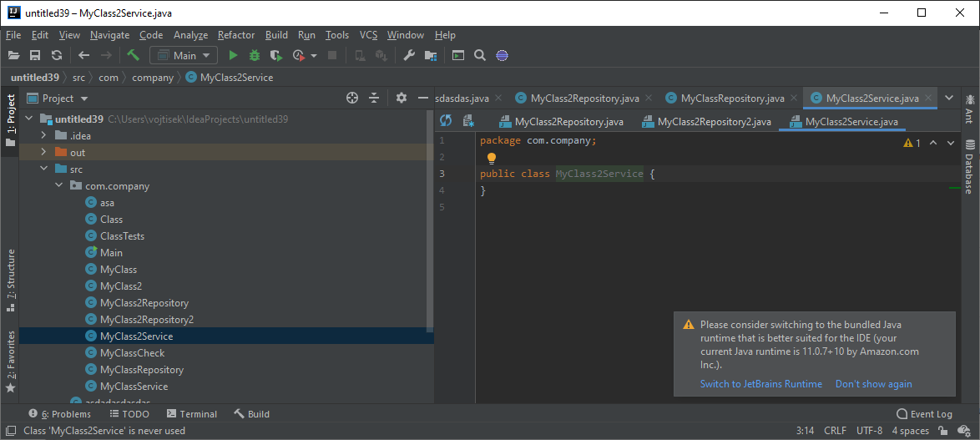This screenshot has width=980, height=440.
Task: Open the Main run configuration dropdown
Action: (184, 56)
